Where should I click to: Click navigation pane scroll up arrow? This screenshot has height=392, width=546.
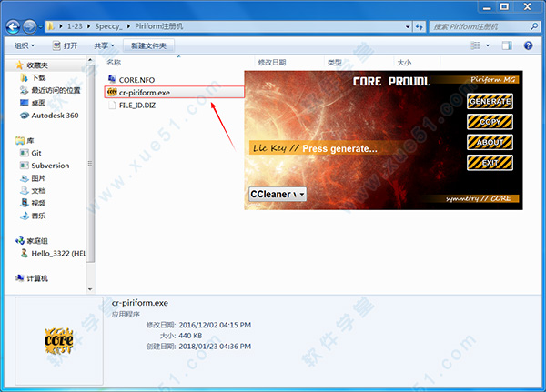90,60
